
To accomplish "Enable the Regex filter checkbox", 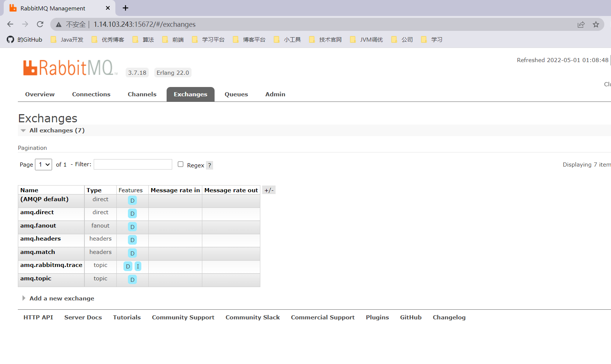I will point(181,164).
